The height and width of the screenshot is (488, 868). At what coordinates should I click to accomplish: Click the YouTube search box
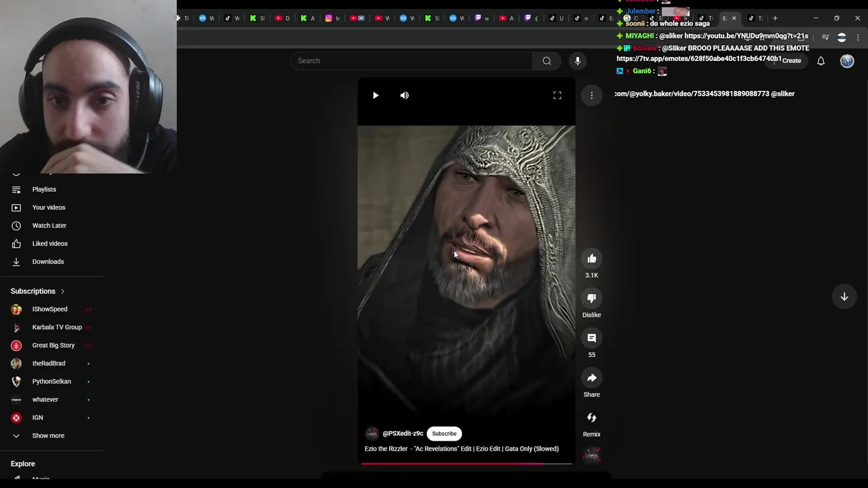click(412, 61)
